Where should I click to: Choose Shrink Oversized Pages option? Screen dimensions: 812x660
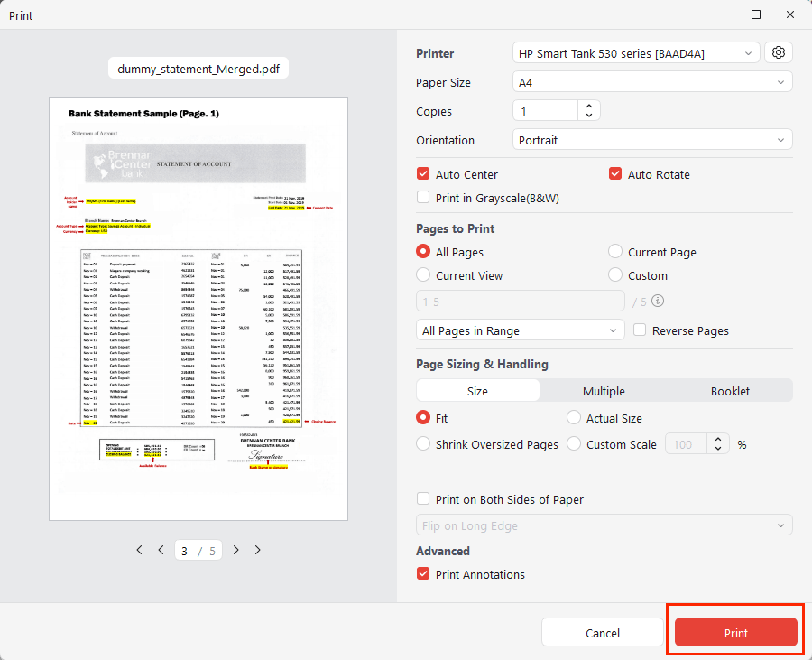point(423,444)
